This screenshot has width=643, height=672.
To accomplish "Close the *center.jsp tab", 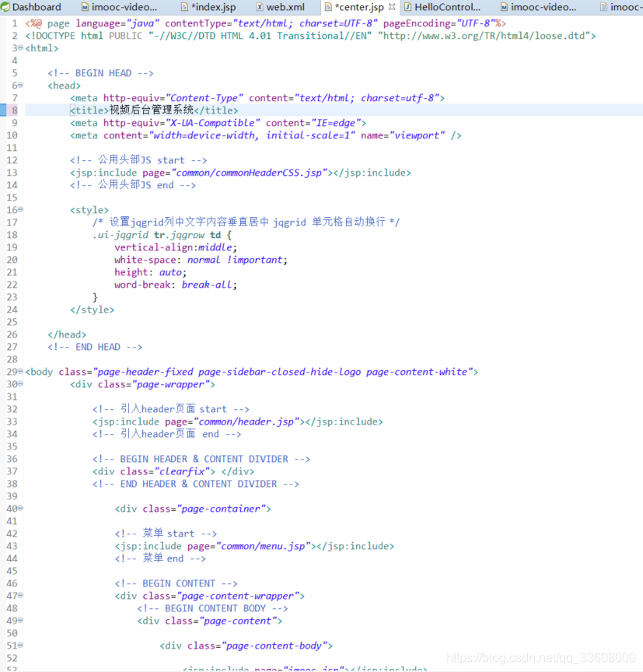I will click(x=392, y=7).
